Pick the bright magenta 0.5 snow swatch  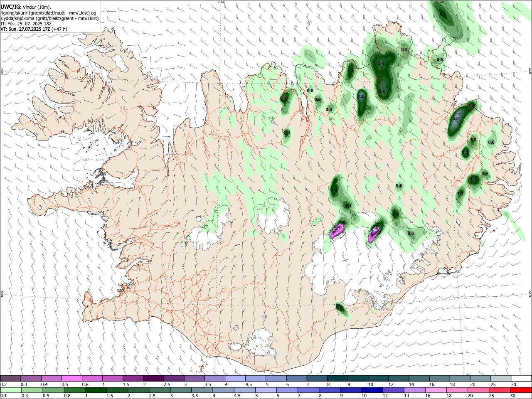71,378
